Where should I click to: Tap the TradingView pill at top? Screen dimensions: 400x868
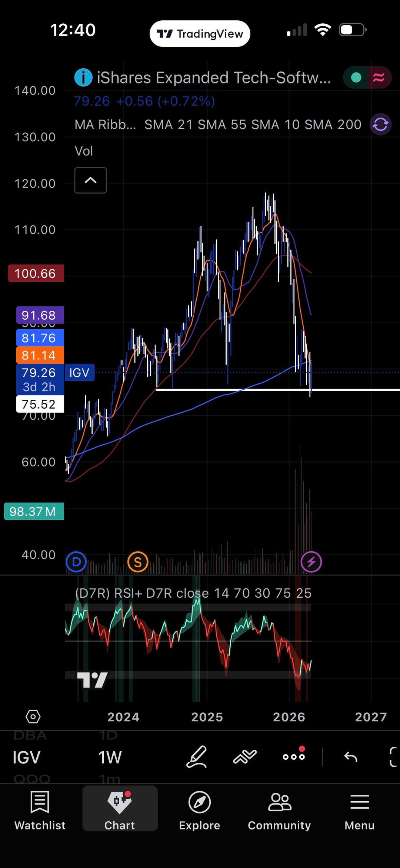200,34
